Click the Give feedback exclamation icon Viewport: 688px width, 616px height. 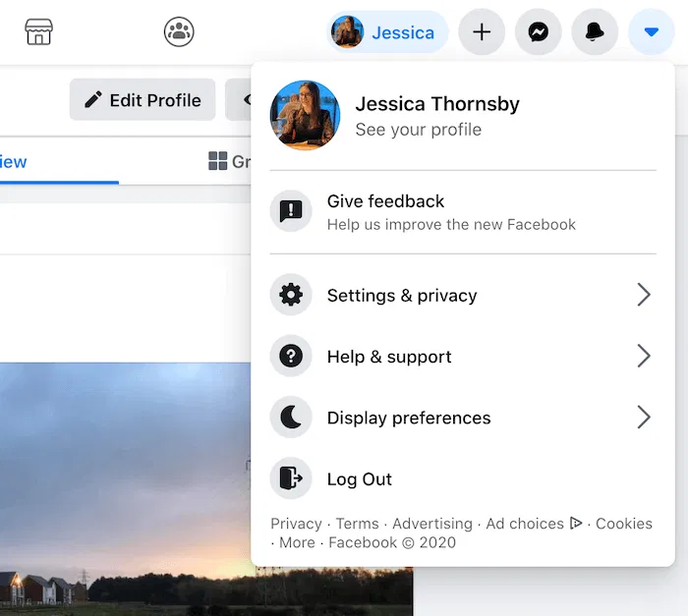[x=291, y=211]
